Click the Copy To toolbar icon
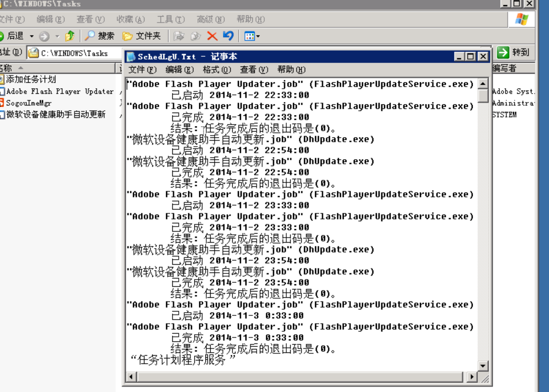This screenshot has width=549, height=392. tap(195, 36)
